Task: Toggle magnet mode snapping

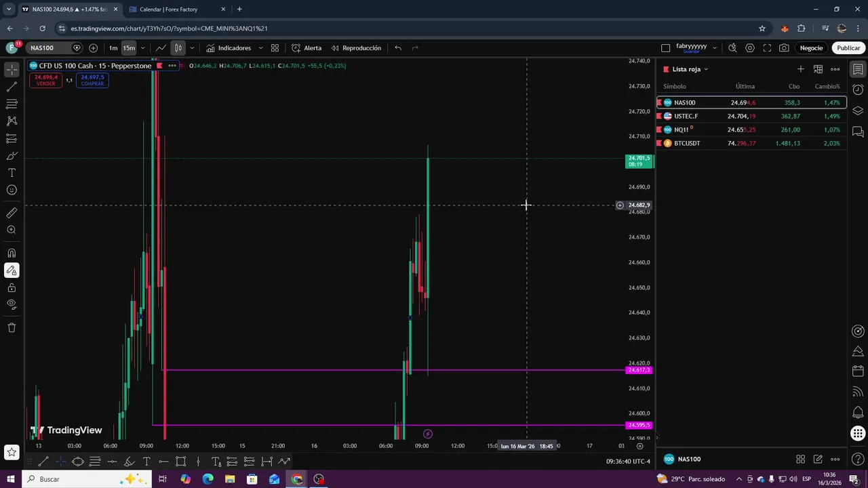Action: [12, 253]
